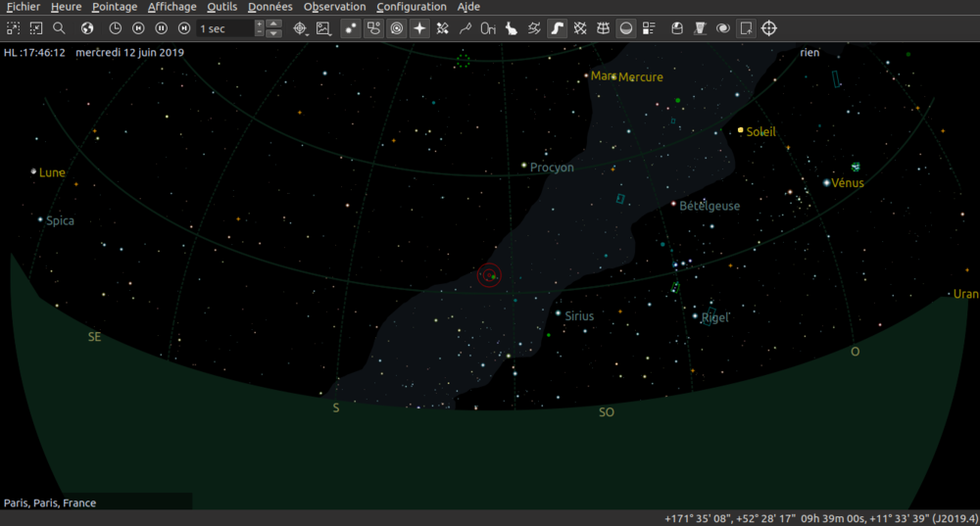
Task: Click the SE compass label
Action: pos(94,337)
